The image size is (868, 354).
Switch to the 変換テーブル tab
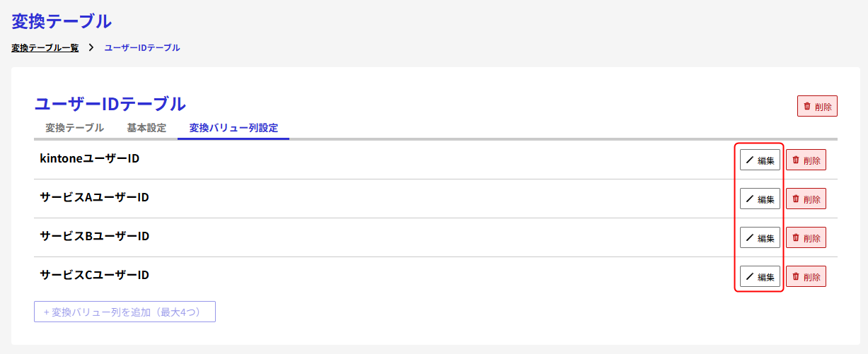74,128
